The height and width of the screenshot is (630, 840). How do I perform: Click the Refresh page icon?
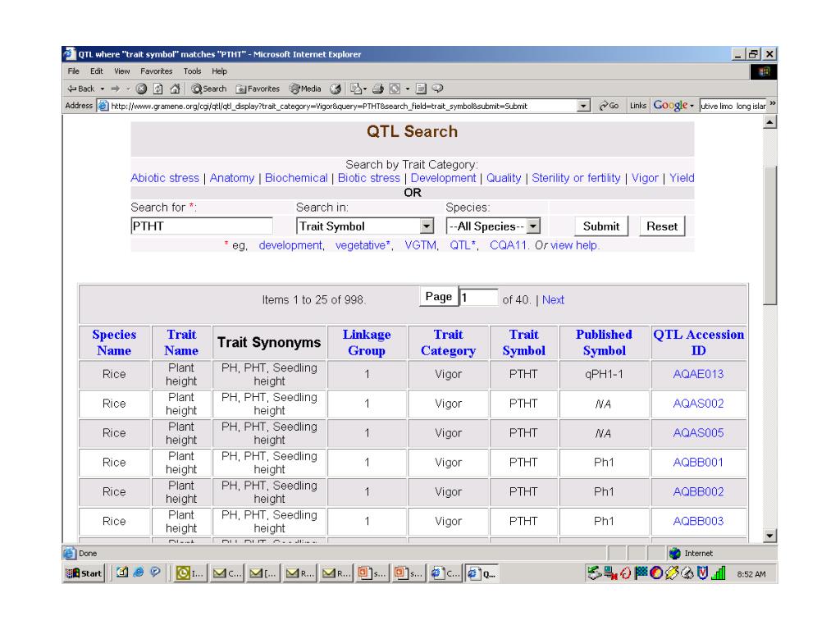coord(158,89)
